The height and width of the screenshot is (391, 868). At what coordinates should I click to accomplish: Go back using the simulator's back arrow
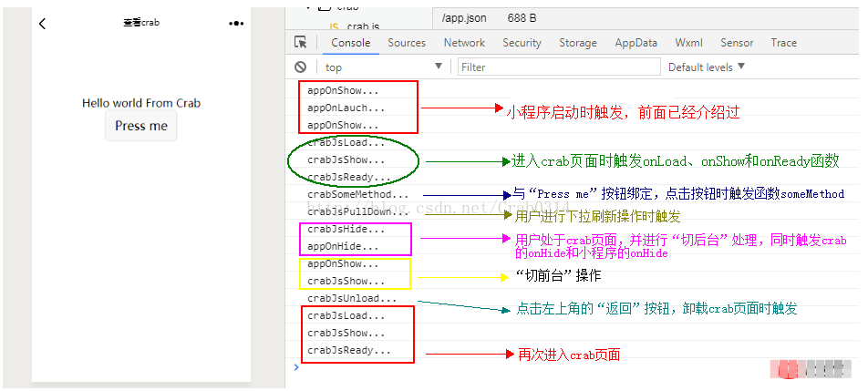[x=43, y=23]
